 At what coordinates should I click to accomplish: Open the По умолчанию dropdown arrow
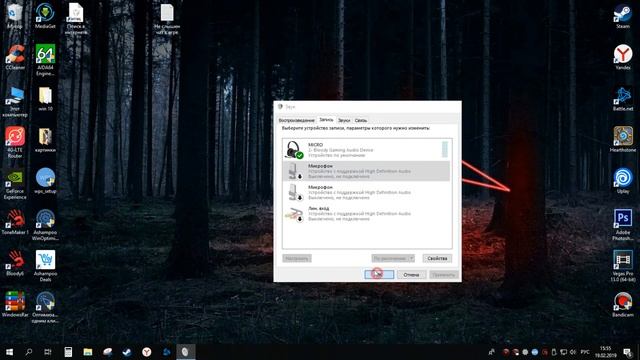(x=411, y=258)
